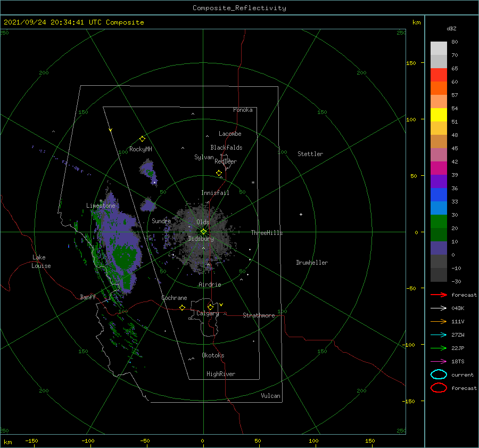Screen dimensions: 479x448
Task: Click the RockyMH label
Action: click(141, 149)
